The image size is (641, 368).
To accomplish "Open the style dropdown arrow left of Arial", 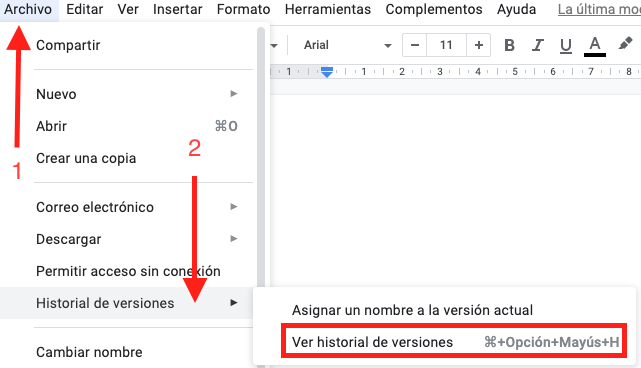I will click(274, 45).
